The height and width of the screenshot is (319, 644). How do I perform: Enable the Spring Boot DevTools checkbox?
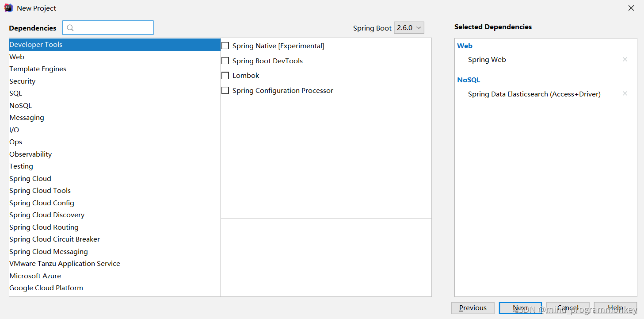coord(225,61)
